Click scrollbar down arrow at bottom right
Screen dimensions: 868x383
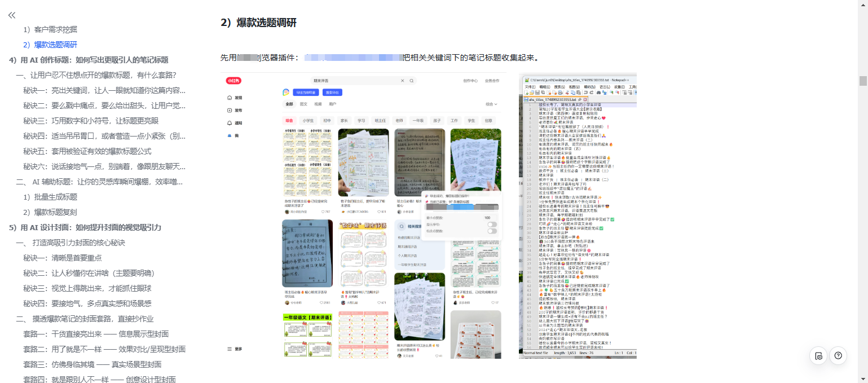863,378
